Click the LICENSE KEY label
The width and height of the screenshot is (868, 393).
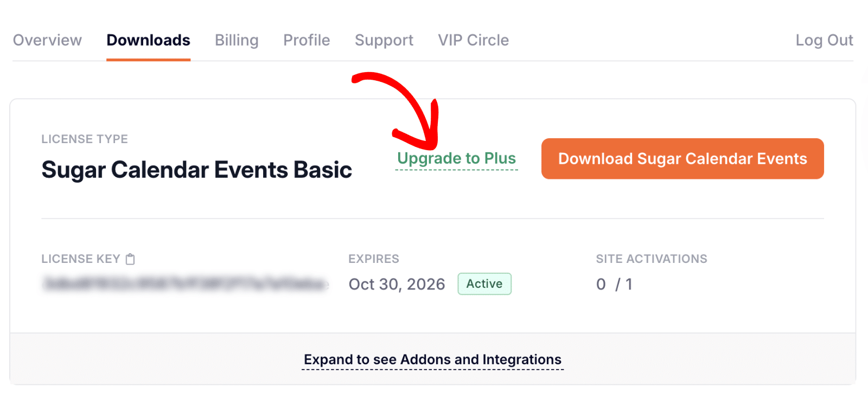tap(80, 259)
